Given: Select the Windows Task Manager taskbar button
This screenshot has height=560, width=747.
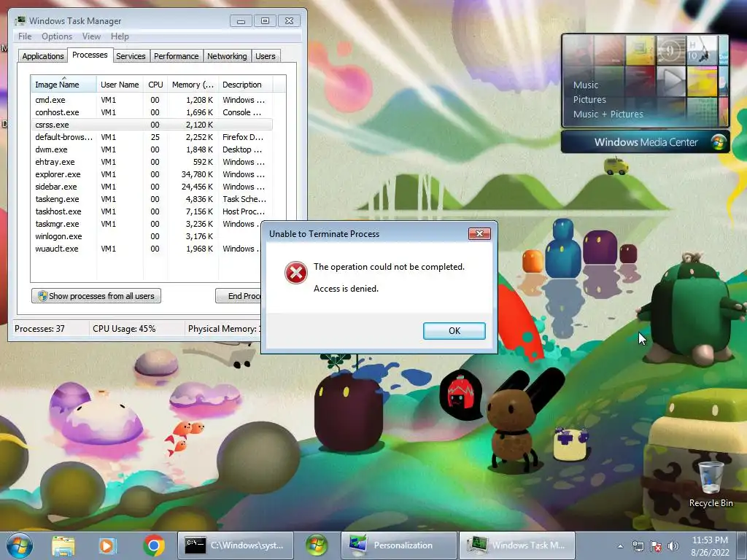Looking at the screenshot, I should [x=517, y=545].
